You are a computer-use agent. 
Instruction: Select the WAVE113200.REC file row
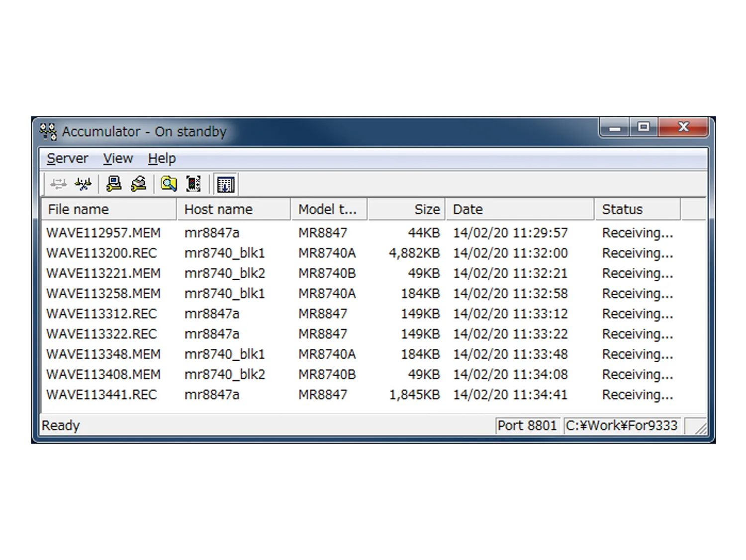click(x=373, y=253)
